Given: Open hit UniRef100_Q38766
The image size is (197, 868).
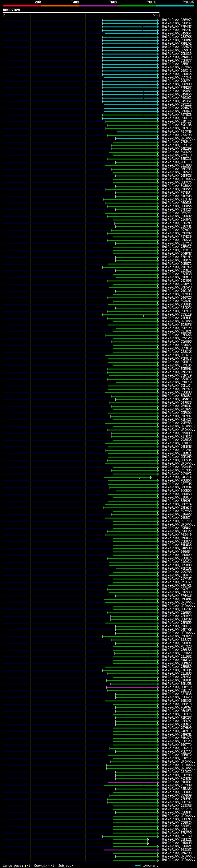Looking at the screenshot, I should [x=177, y=37].
